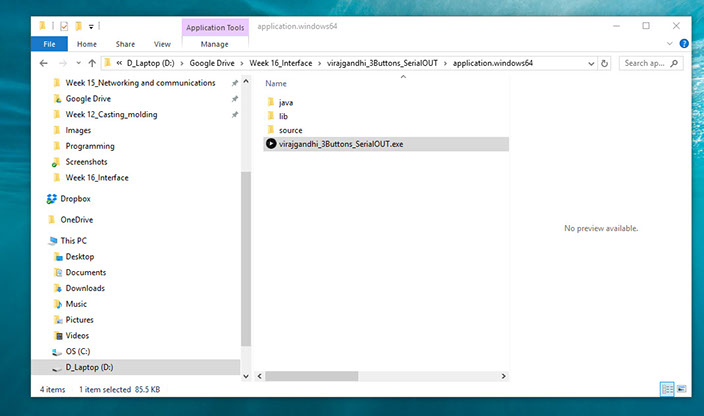Click pin icon beside Week 12_Casting_molding
Screen dimensions: 704x416
(234, 114)
